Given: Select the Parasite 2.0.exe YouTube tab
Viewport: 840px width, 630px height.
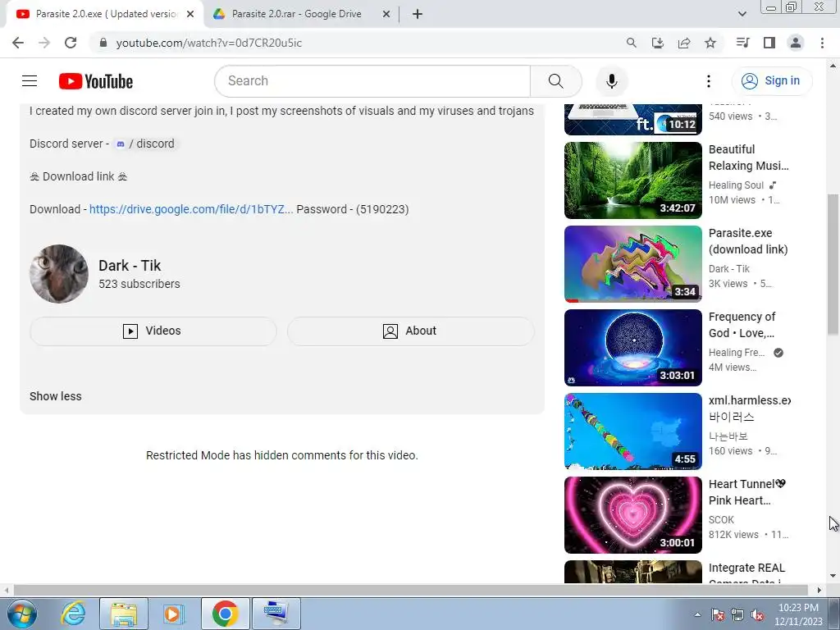Looking at the screenshot, I should [x=106, y=14].
